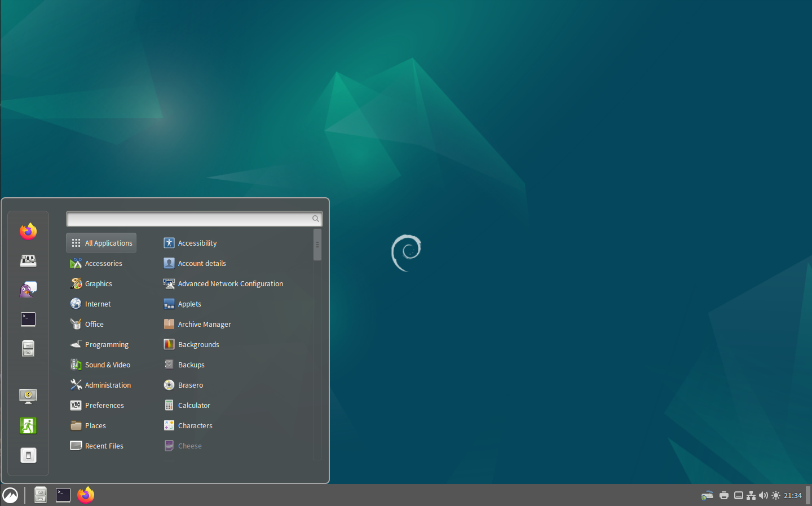Select the Accessories category
This screenshot has height=506, width=812.
click(102, 264)
